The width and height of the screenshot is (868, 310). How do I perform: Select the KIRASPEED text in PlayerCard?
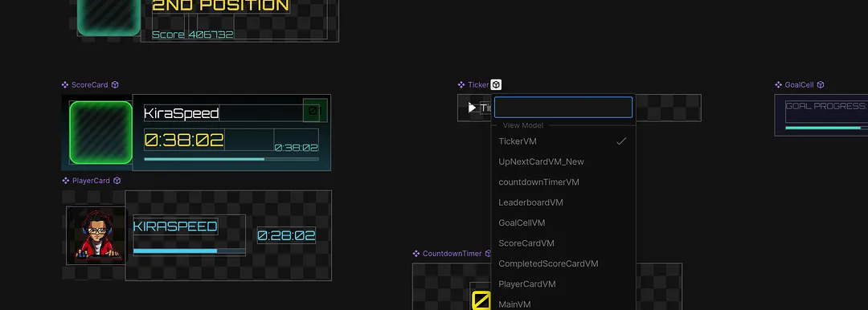coord(175,226)
